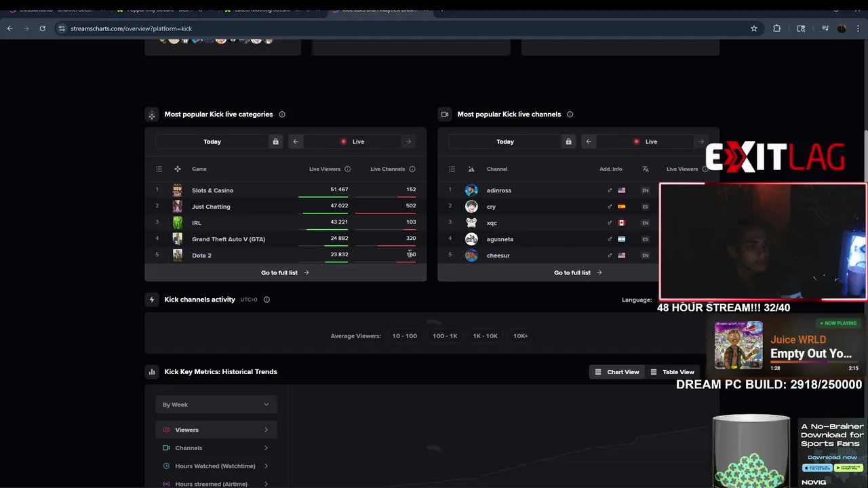Click previous arrow in categories Live selector
This screenshot has height=488, width=868.
click(x=295, y=142)
